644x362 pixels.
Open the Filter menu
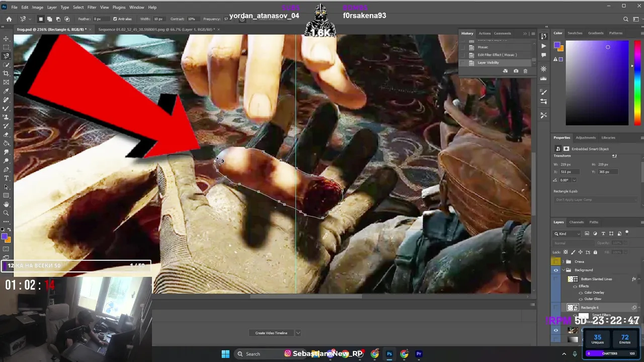92,7
